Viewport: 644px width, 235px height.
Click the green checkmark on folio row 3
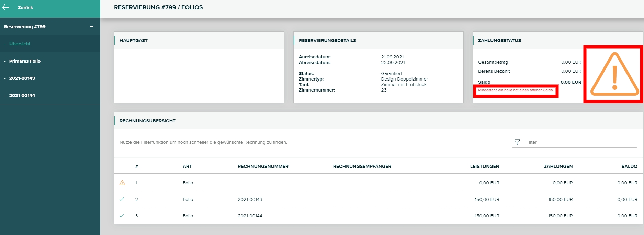[x=122, y=216]
